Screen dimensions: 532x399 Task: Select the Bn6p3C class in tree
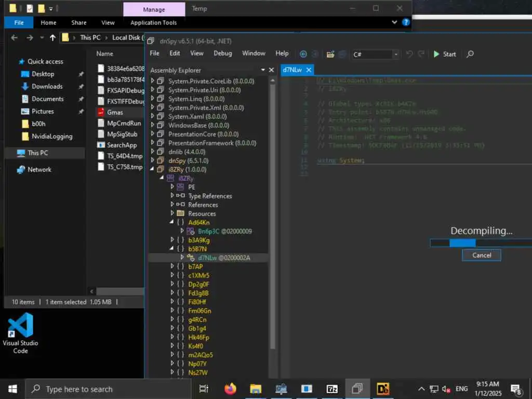pyautogui.click(x=224, y=231)
